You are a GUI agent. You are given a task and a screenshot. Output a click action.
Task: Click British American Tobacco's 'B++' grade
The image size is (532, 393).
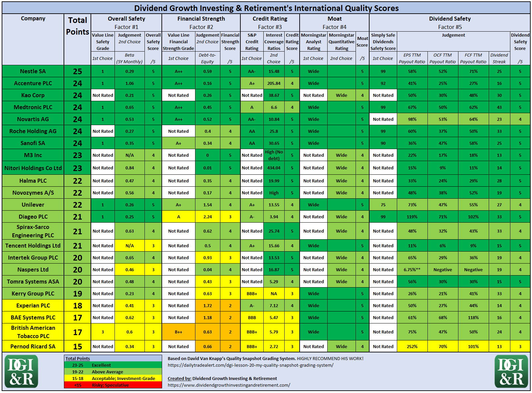click(x=178, y=332)
